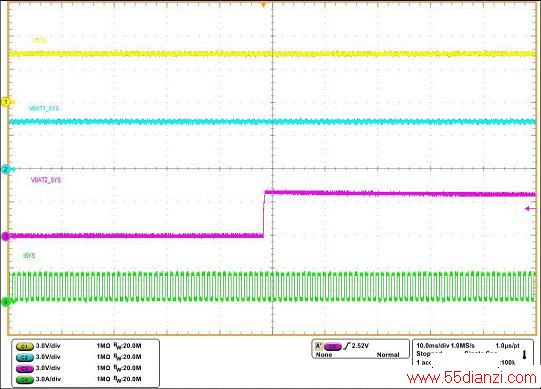Screen dimensions: 541x389
Task: Click the green channel 4 ground marker
Action: (6, 303)
